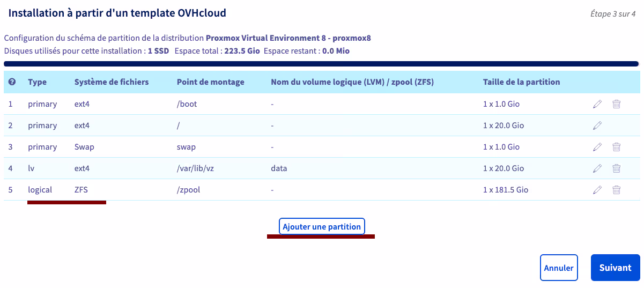This screenshot has width=644, height=288.
Task: Click the help question mark icon
Action: [x=12, y=82]
